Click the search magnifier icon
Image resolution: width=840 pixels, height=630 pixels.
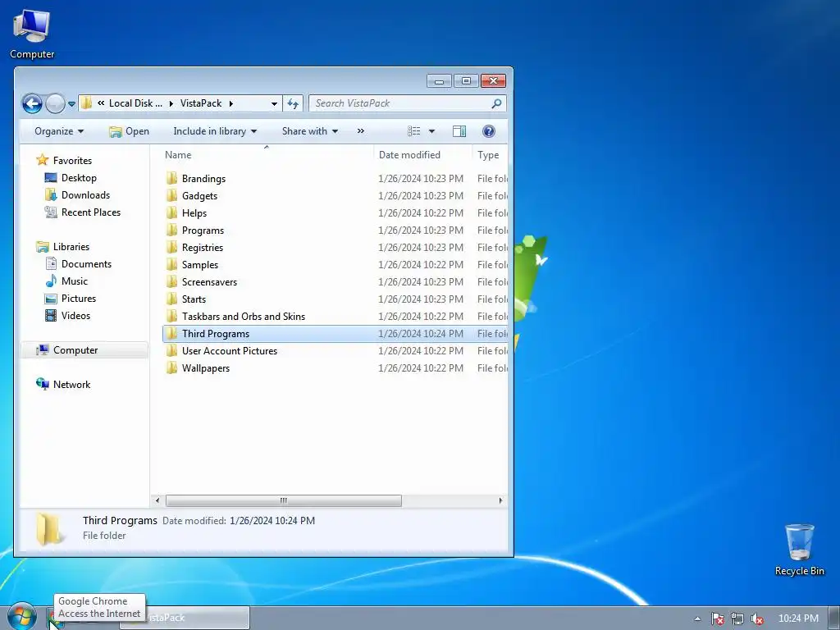[496, 103]
